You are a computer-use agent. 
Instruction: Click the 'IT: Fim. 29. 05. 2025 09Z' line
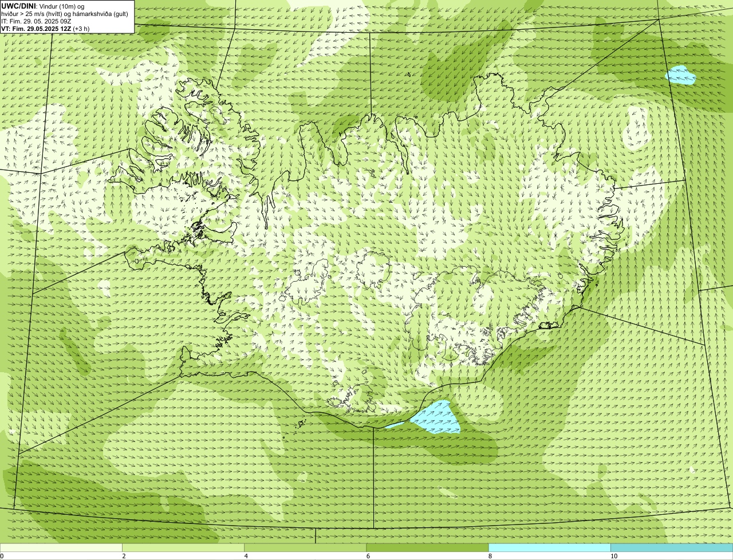(x=37, y=21)
